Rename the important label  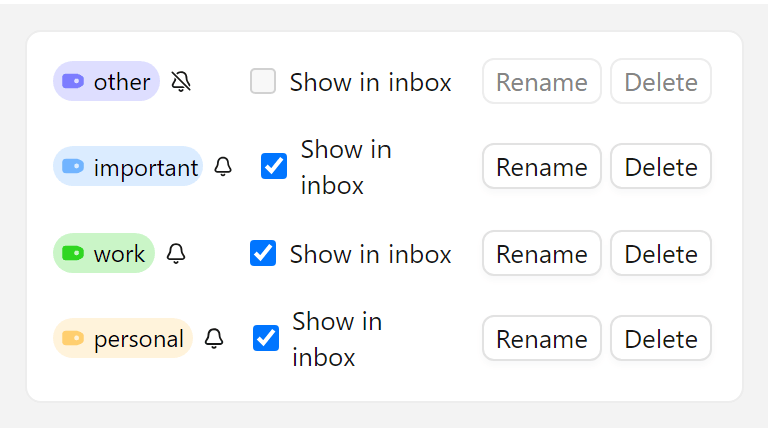pos(542,167)
